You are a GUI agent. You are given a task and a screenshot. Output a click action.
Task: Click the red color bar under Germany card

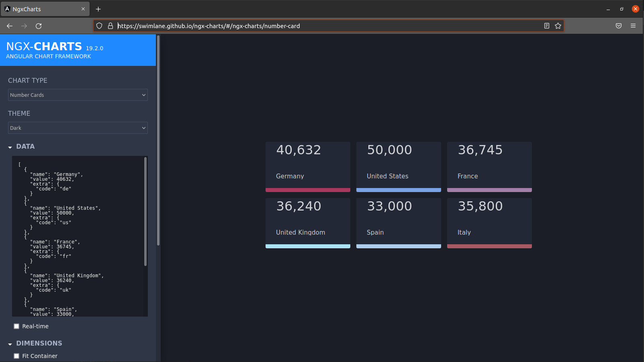pyautogui.click(x=308, y=189)
